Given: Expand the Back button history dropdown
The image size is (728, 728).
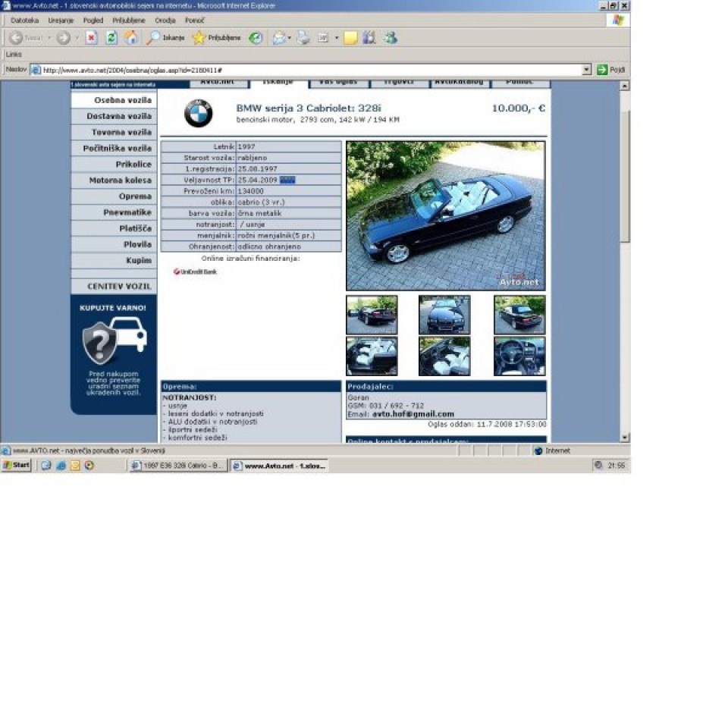Looking at the screenshot, I should tap(49, 38).
